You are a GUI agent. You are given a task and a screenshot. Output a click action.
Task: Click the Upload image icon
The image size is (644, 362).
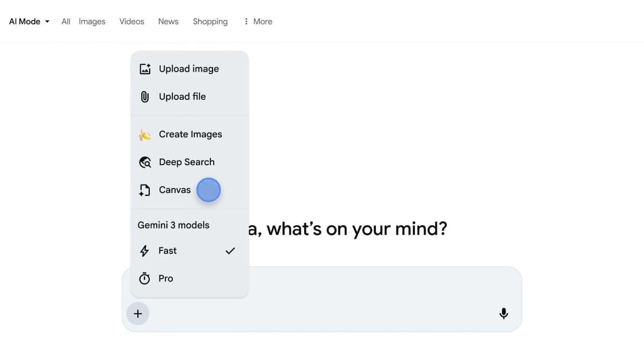pyautogui.click(x=145, y=69)
